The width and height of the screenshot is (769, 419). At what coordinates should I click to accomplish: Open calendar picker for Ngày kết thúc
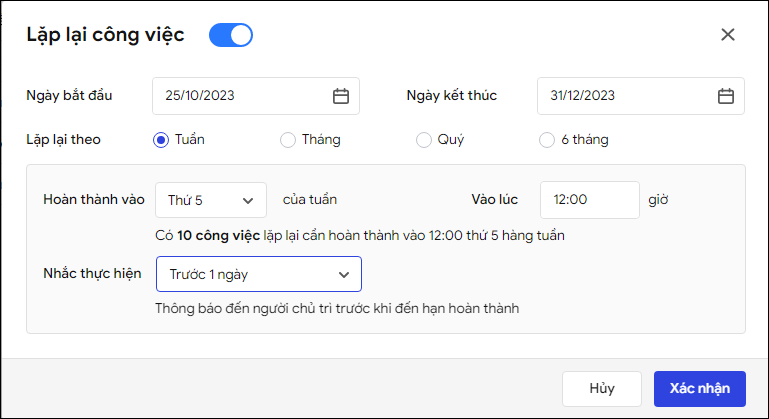pos(726,96)
